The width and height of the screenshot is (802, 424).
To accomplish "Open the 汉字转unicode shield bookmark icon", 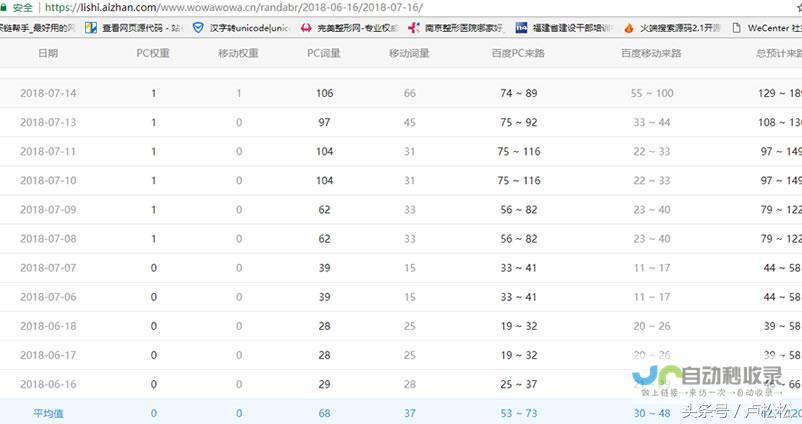I will (x=198, y=28).
